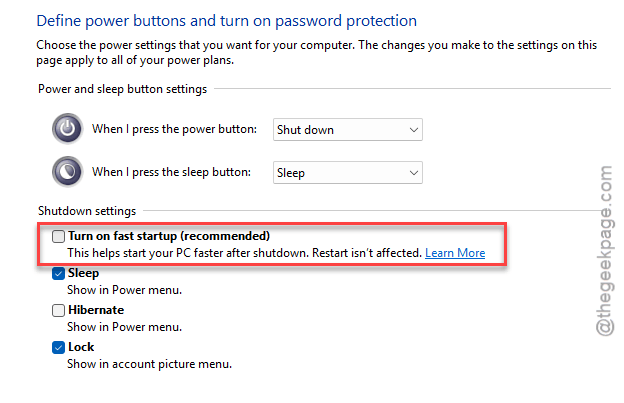Click the chevron arrow beside Shut down
Image resolution: width=624 pixels, height=403 pixels.
pos(413,130)
